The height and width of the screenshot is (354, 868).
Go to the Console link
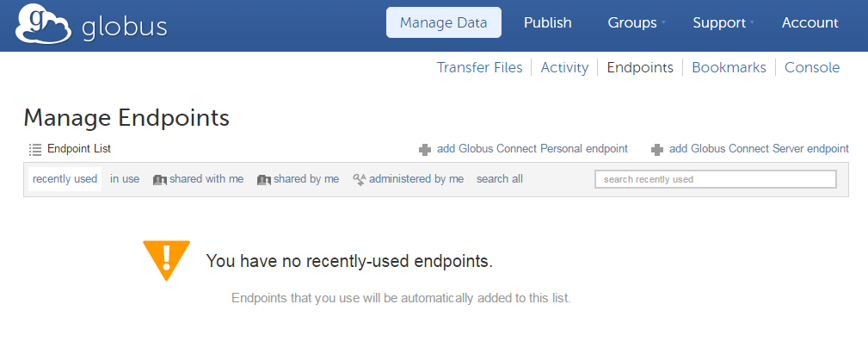(x=812, y=67)
